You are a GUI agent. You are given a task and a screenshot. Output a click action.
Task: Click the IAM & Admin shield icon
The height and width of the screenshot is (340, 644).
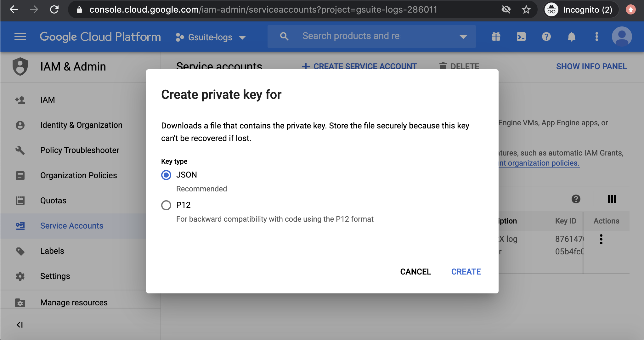pyautogui.click(x=20, y=66)
